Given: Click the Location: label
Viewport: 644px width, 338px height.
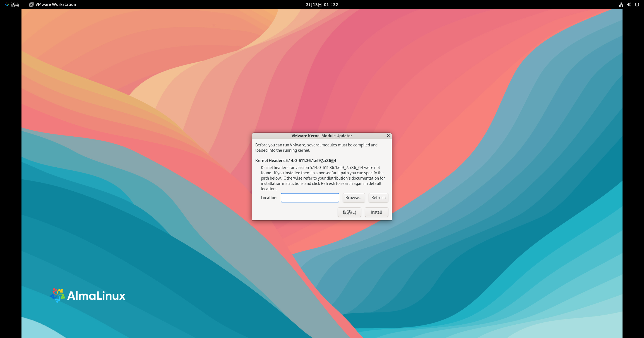Looking at the screenshot, I should click(x=269, y=198).
